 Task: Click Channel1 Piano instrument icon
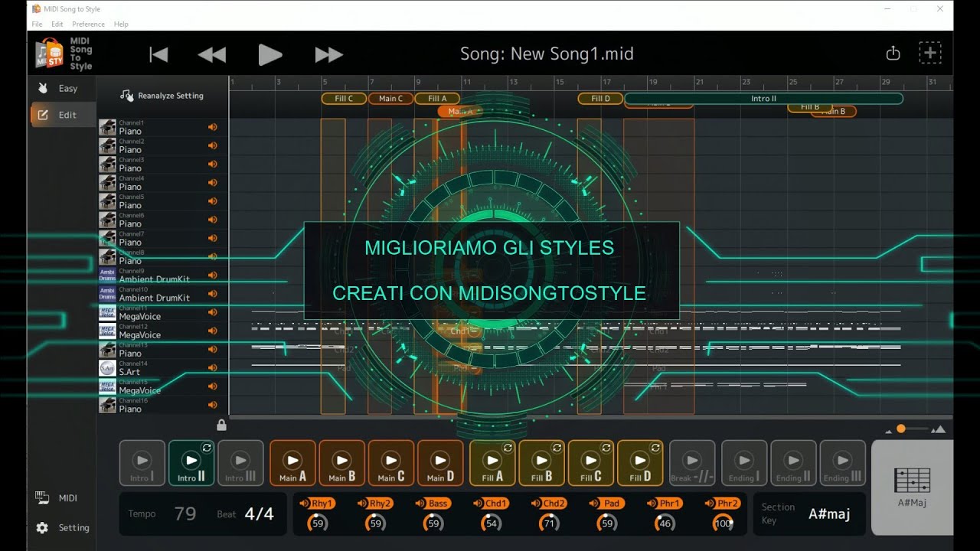pos(107,127)
